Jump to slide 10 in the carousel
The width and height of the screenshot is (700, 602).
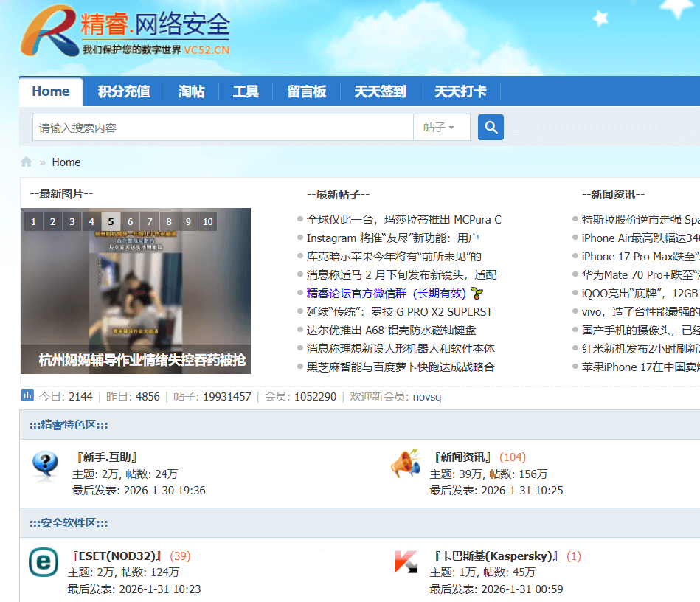208,221
